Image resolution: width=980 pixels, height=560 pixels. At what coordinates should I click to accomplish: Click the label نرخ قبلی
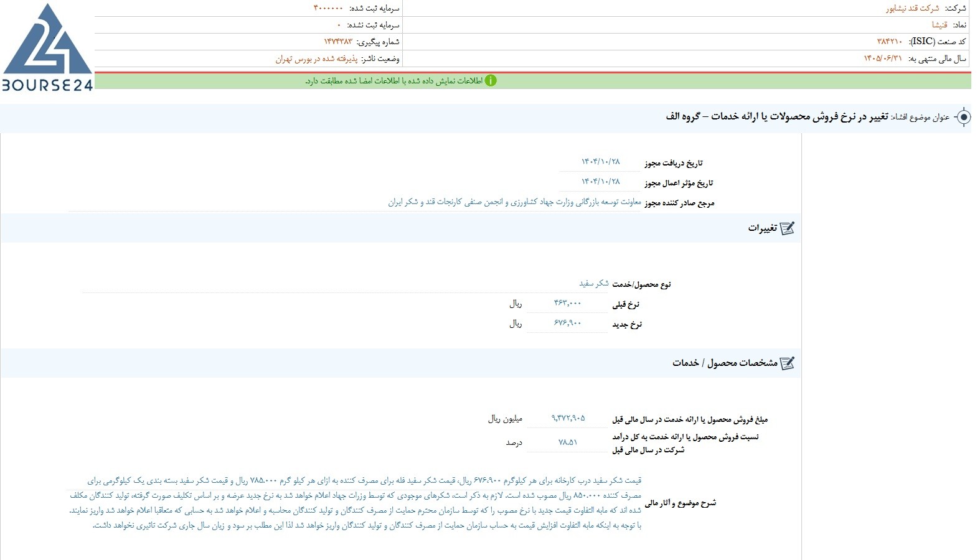pos(626,304)
